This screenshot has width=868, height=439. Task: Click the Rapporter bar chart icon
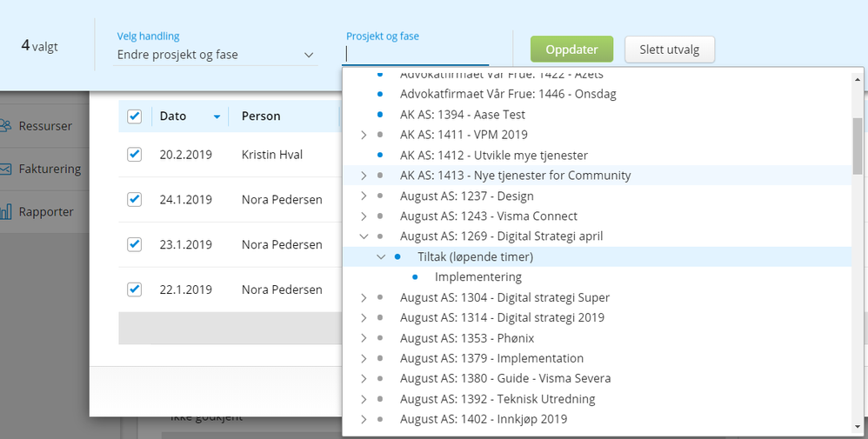(5, 211)
